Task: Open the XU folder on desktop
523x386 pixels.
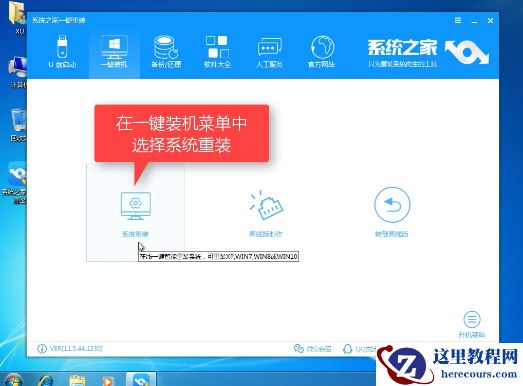Action: [18, 18]
